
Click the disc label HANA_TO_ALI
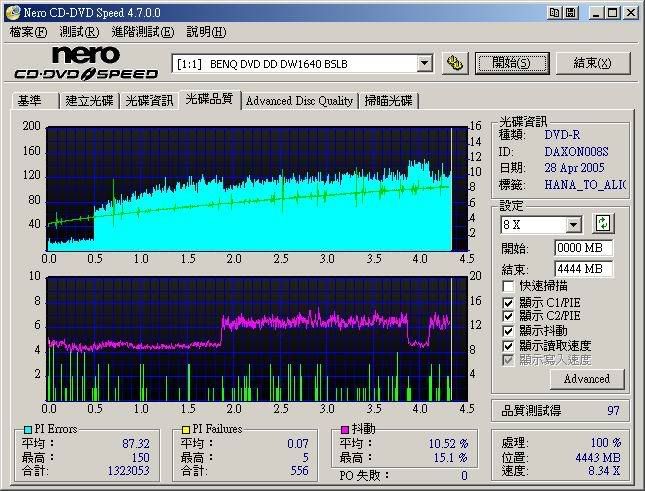coord(585,185)
